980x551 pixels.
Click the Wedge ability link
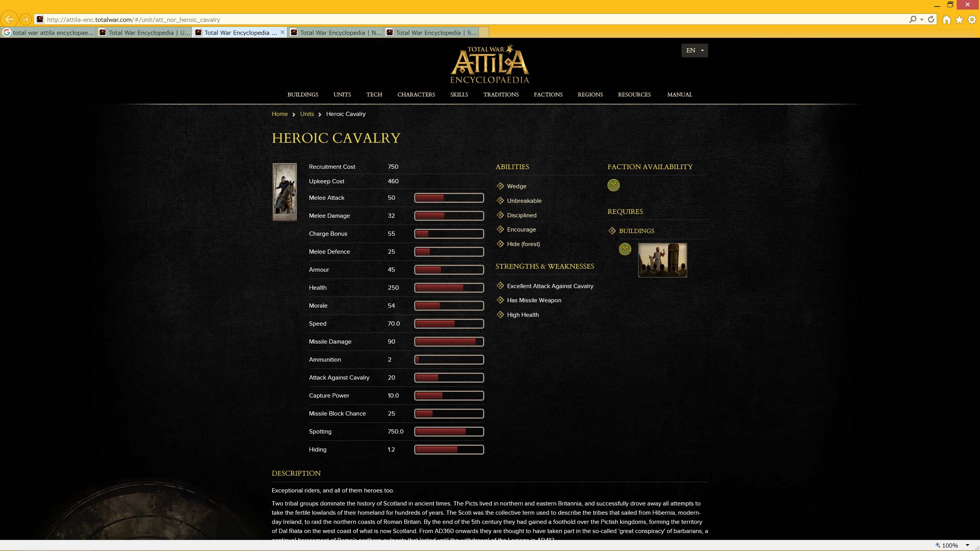point(516,186)
